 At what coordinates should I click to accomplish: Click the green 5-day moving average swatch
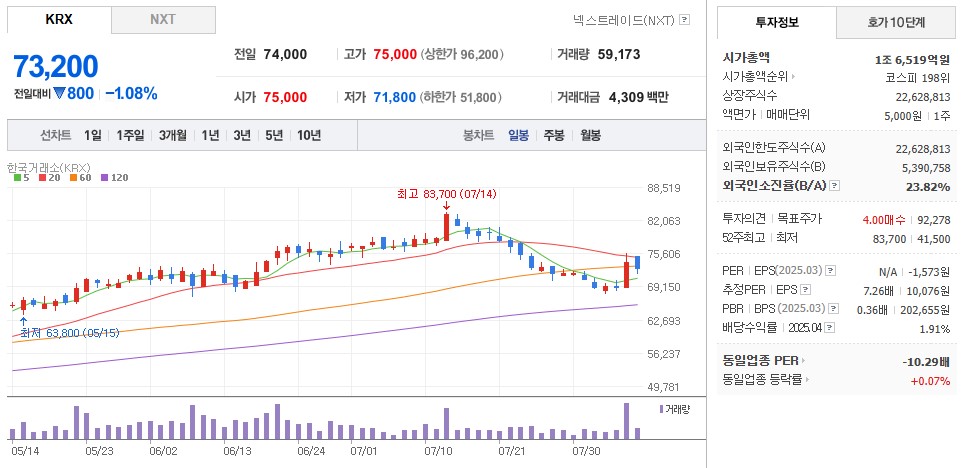point(17,178)
